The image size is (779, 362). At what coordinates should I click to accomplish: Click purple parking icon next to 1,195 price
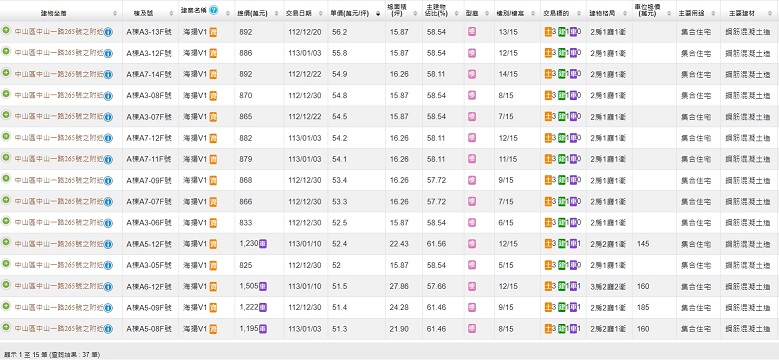click(x=263, y=329)
